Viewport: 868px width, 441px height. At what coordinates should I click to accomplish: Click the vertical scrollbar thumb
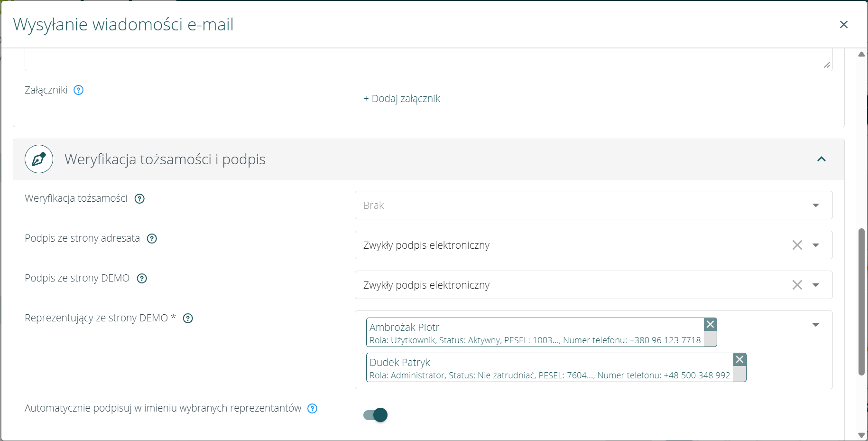tap(861, 301)
